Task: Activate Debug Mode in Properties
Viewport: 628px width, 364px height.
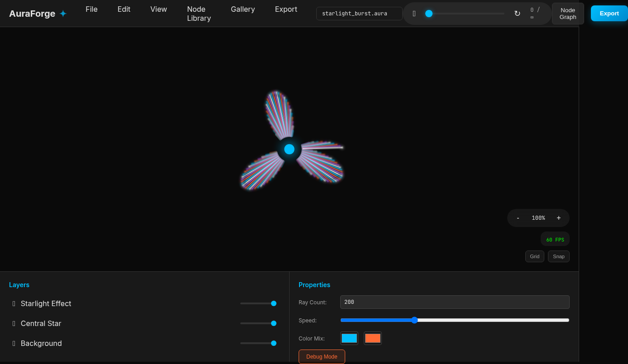Action: (x=322, y=357)
